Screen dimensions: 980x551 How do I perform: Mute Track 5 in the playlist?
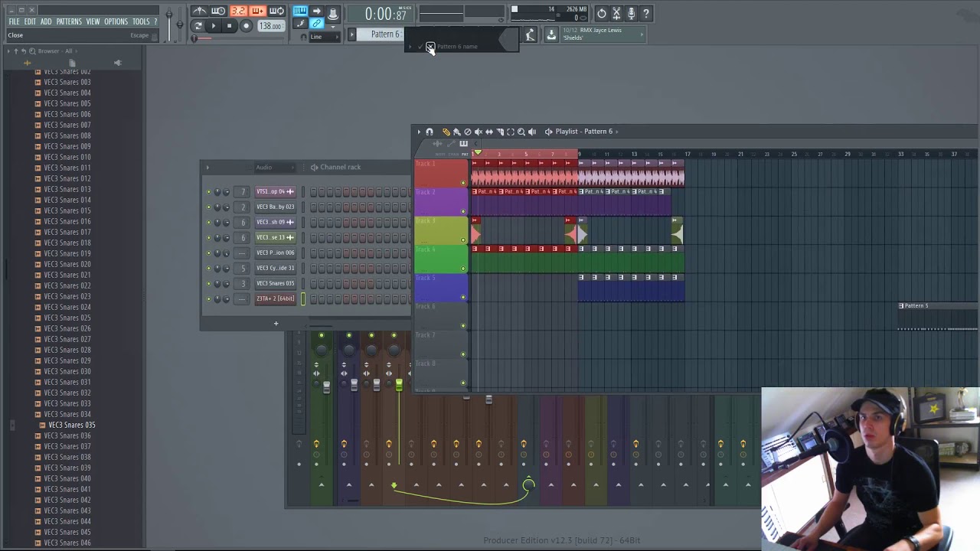[462, 297]
